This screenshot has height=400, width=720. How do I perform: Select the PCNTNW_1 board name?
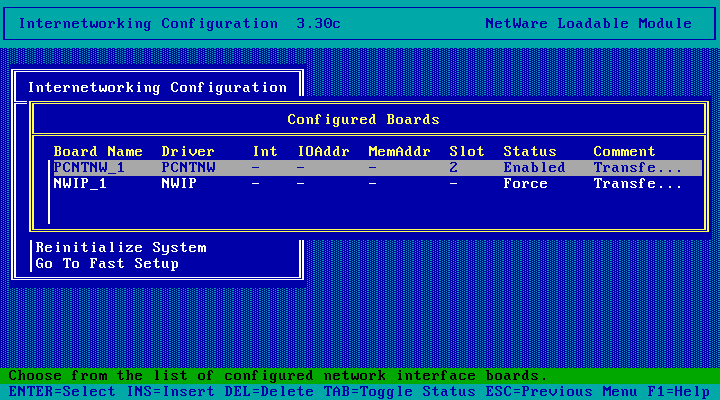click(x=89, y=168)
